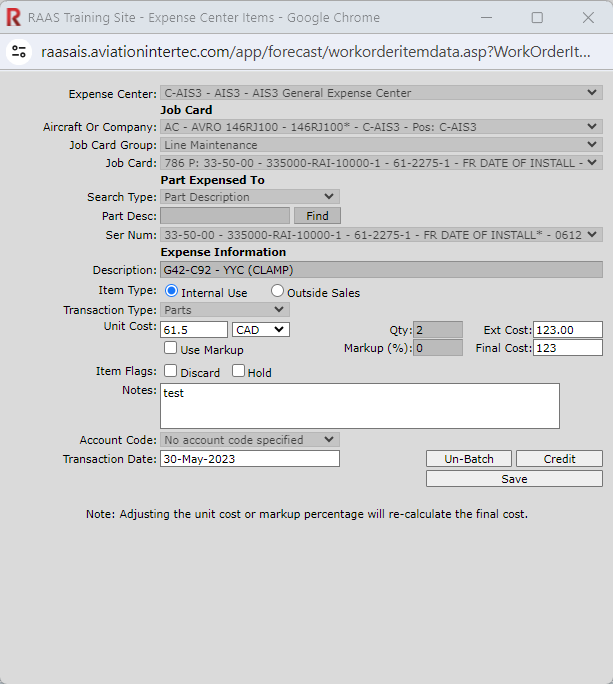Open the CAD currency dropdown

point(260,329)
